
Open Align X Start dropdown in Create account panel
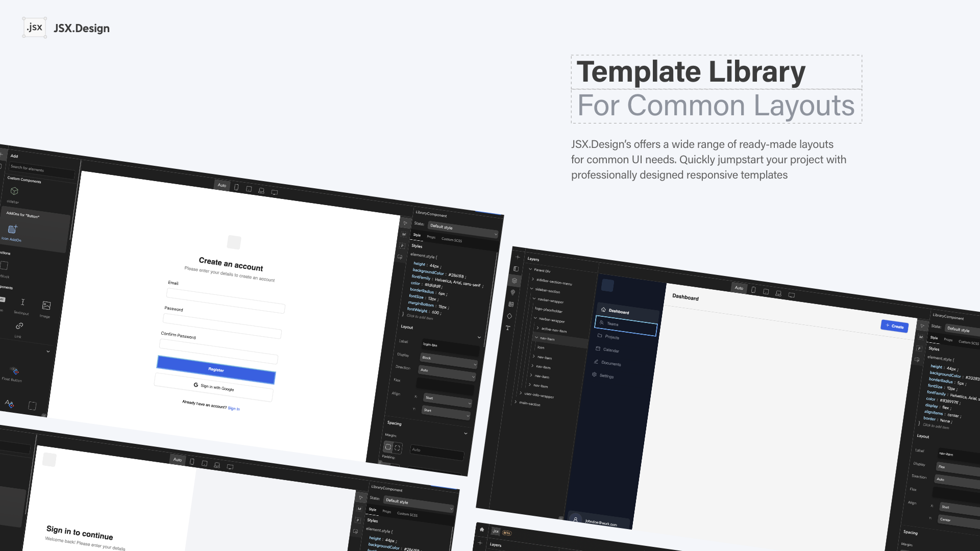pyautogui.click(x=448, y=400)
